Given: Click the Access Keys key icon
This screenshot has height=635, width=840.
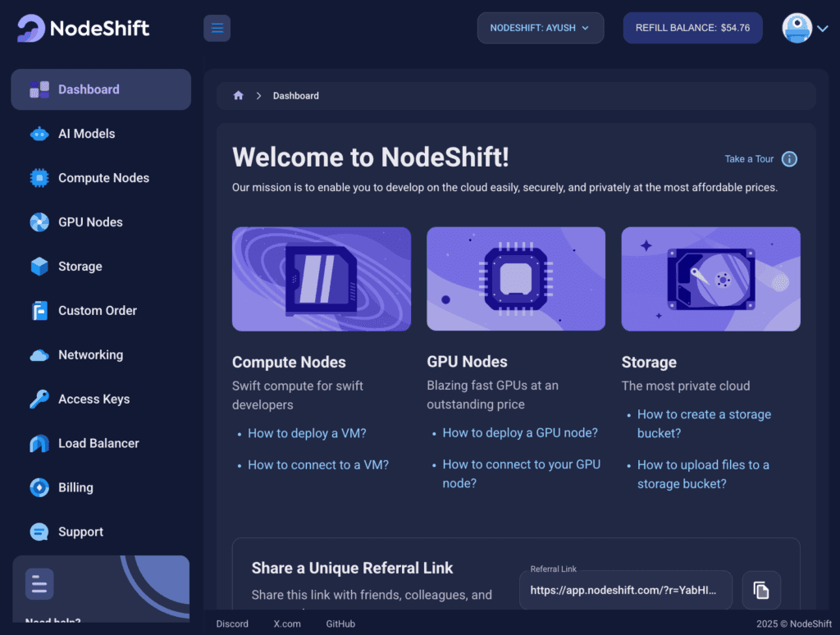Looking at the screenshot, I should 39,400.
